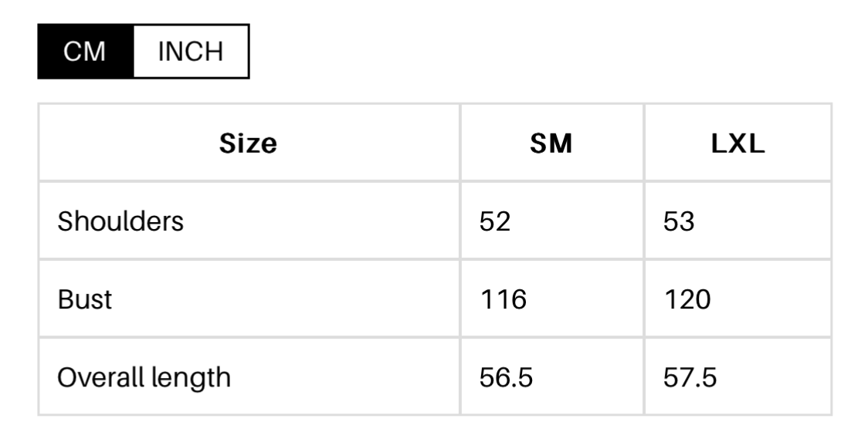This screenshot has width=868, height=432.
Task: Select the SM shoulders value 52
Action: pos(496,221)
